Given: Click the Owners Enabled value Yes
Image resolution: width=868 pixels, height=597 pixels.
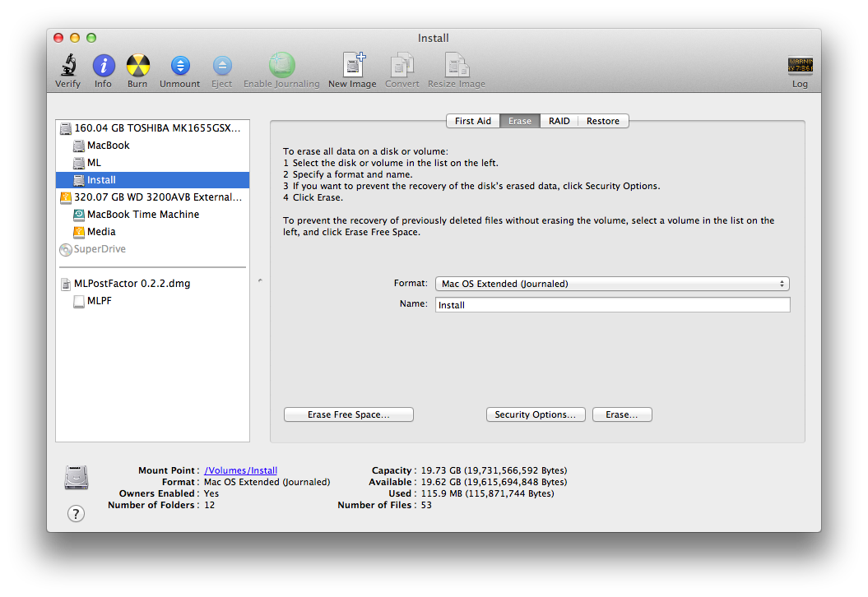Looking at the screenshot, I should [211, 493].
